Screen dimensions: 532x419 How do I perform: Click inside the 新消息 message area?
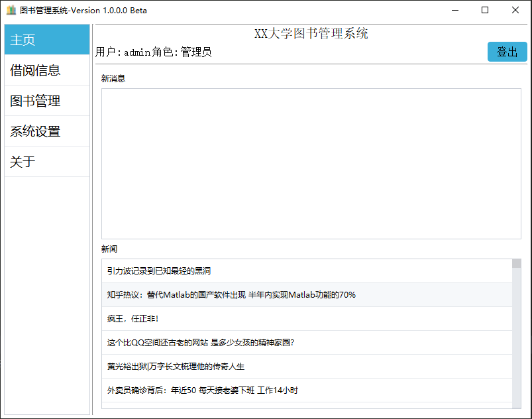[309, 162]
